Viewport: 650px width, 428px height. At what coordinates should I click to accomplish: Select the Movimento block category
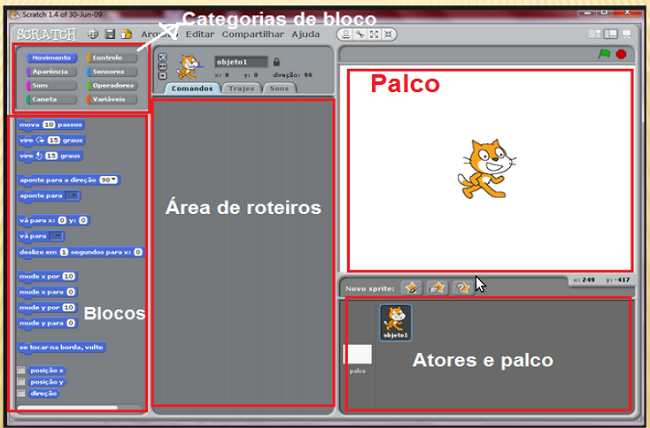(52, 58)
